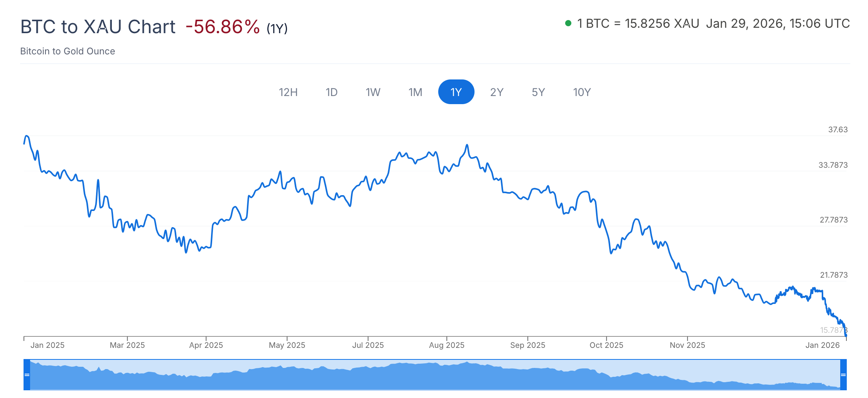
Task: Click the 37.63 y-axis value label
Action: click(838, 130)
